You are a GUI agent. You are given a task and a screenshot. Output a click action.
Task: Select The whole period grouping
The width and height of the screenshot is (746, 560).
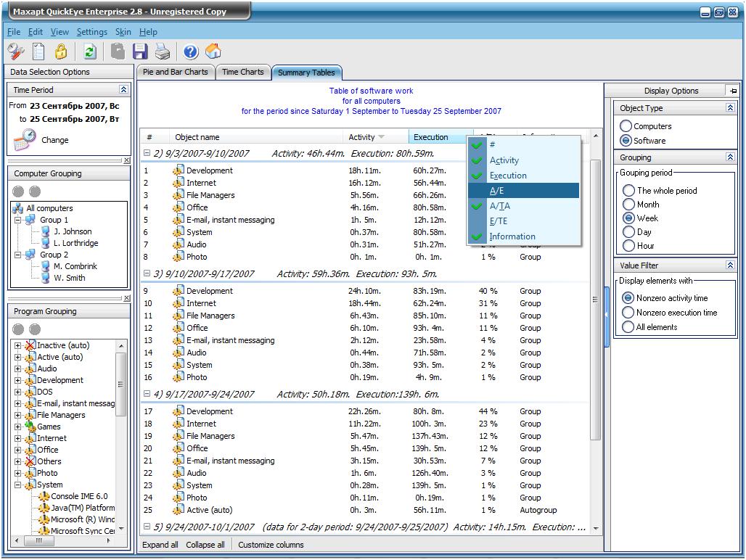tap(660, 191)
